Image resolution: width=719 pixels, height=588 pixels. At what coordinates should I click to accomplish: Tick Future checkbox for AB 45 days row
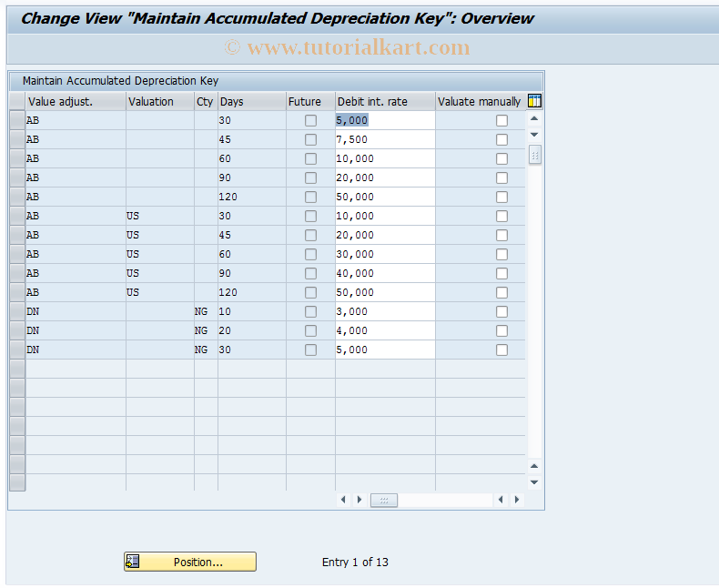[x=310, y=140]
